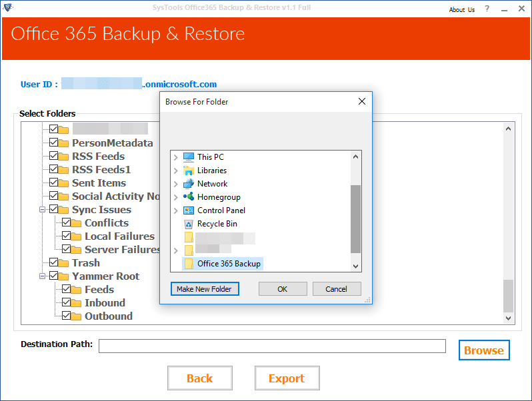532x401 pixels.
Task: Click scroll down arrow in browse dialog
Action: coord(355,266)
